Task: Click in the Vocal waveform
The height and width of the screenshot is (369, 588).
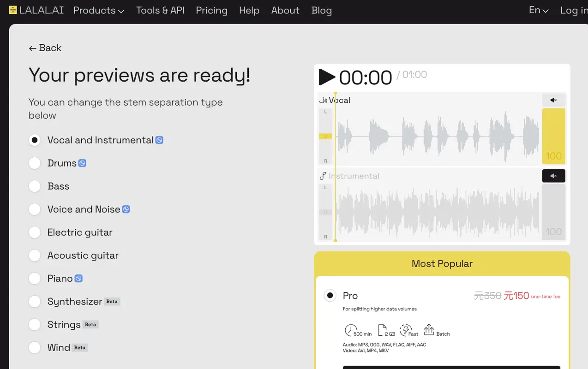Action: 438,137
